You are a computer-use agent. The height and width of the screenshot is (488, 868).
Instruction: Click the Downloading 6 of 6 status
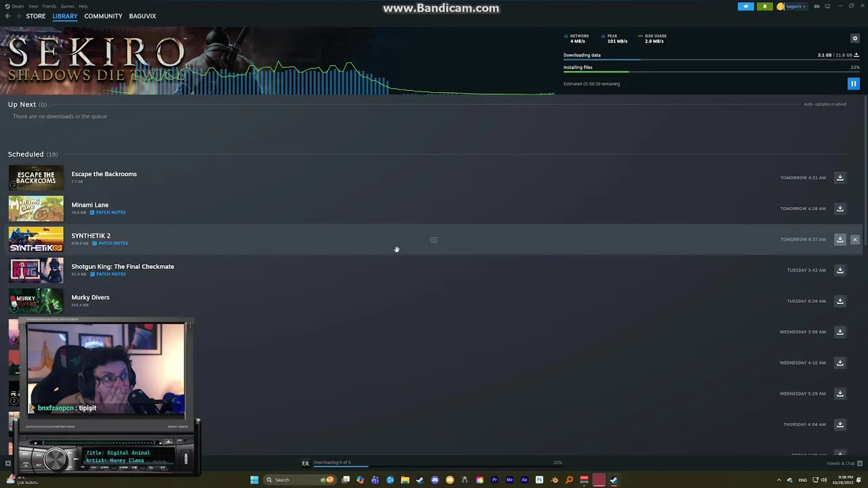click(x=332, y=462)
